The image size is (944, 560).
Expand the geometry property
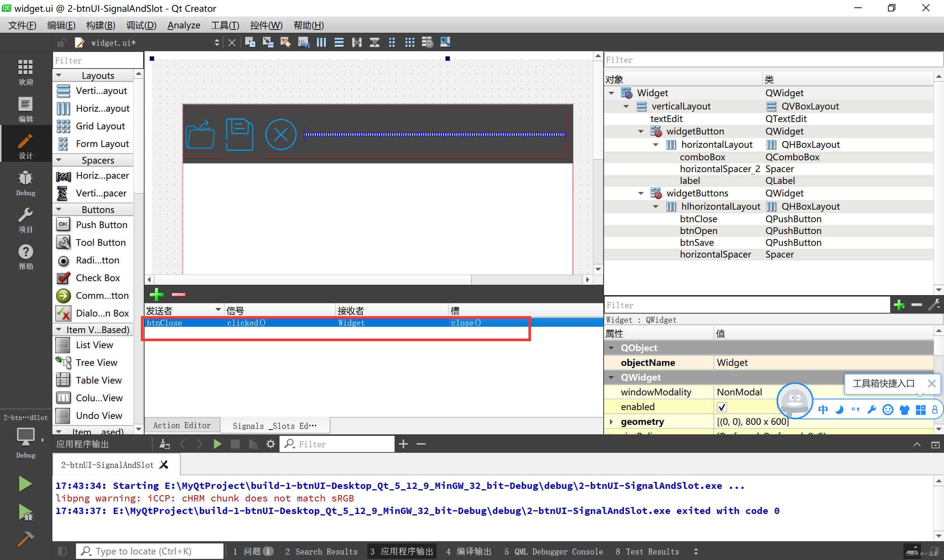click(611, 421)
